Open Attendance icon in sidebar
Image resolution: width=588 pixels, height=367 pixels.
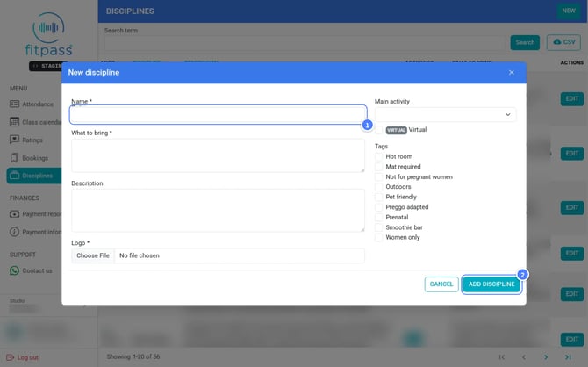coord(14,104)
